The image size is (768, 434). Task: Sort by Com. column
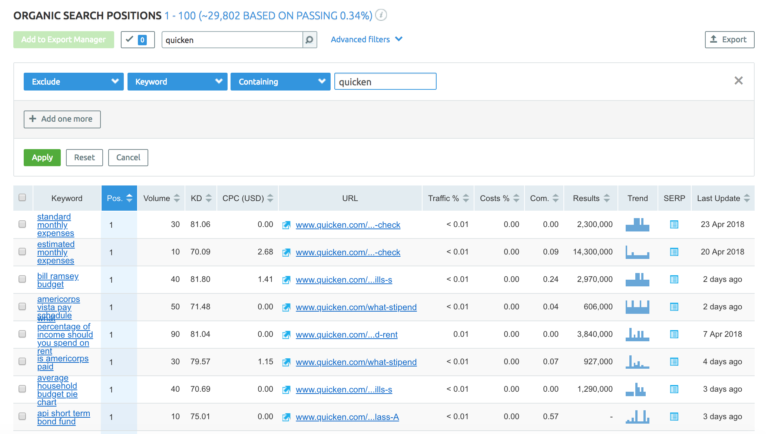coord(544,198)
